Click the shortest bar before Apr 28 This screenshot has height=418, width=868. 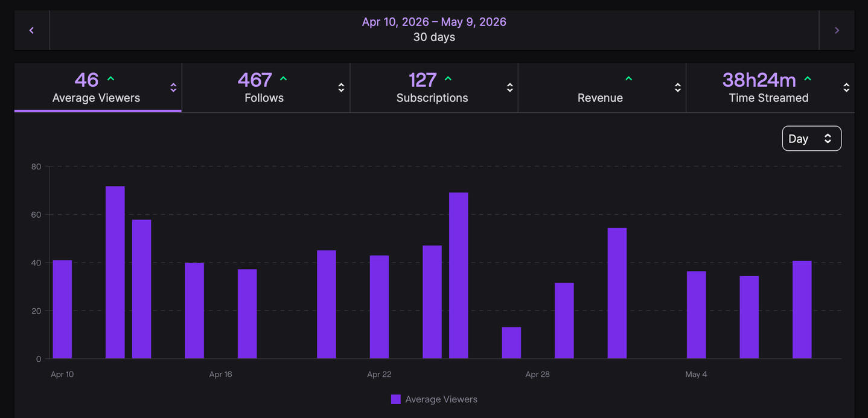[511, 343]
